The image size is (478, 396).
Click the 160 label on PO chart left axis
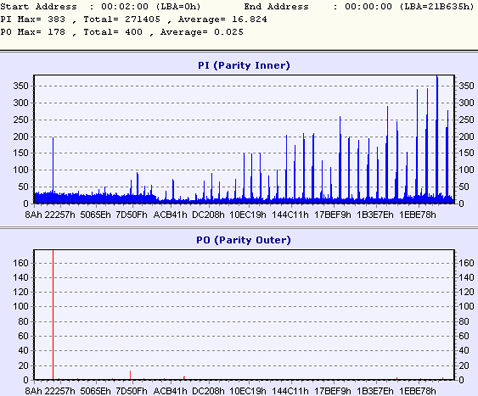tap(21, 263)
